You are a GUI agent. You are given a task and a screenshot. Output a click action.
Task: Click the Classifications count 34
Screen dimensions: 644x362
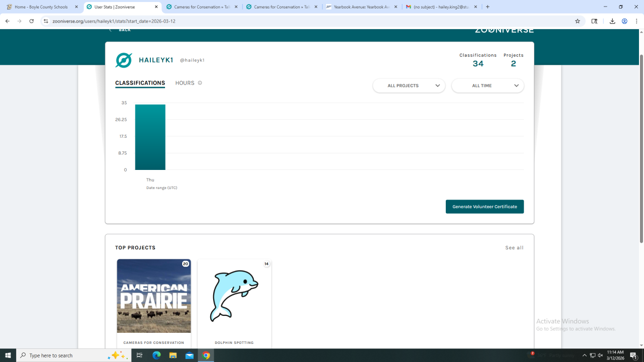tap(478, 64)
